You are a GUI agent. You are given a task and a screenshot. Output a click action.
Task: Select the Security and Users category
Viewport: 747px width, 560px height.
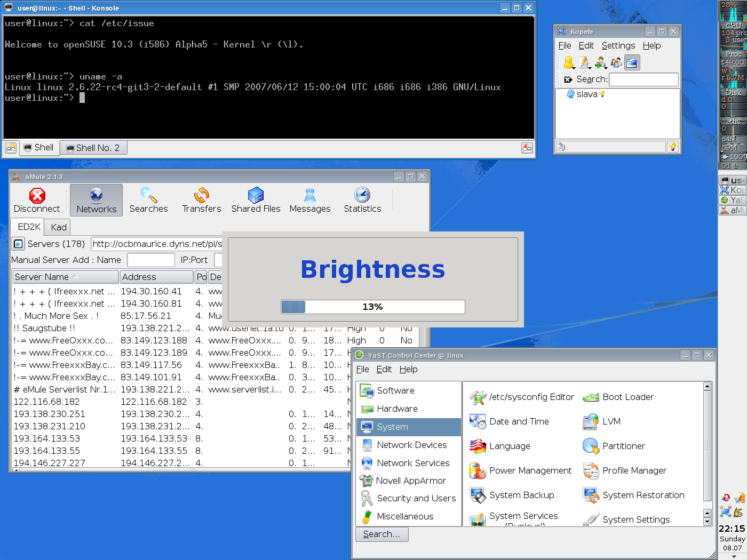coord(408,498)
